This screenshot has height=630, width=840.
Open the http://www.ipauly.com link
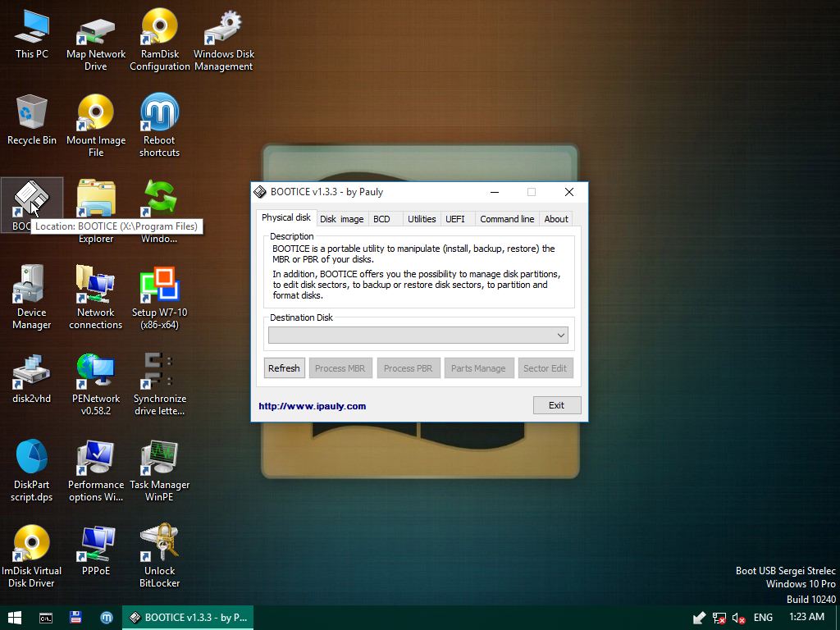pos(313,406)
